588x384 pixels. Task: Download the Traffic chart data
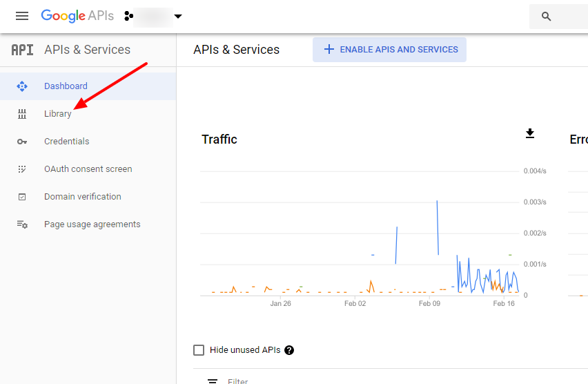click(x=530, y=133)
